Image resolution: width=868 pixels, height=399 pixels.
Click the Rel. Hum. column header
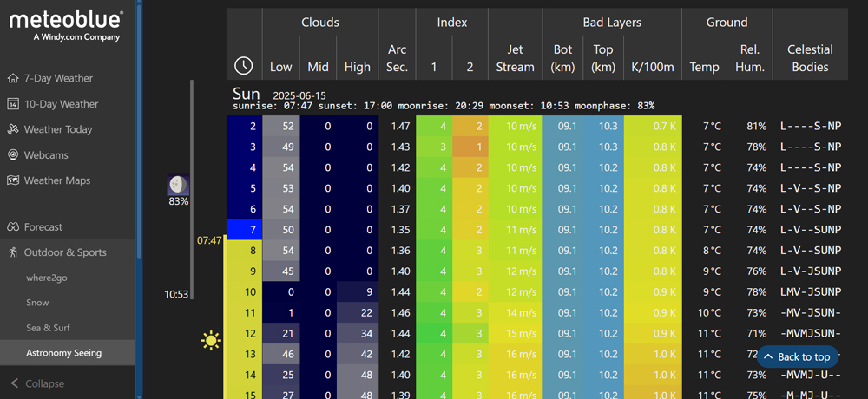point(750,58)
